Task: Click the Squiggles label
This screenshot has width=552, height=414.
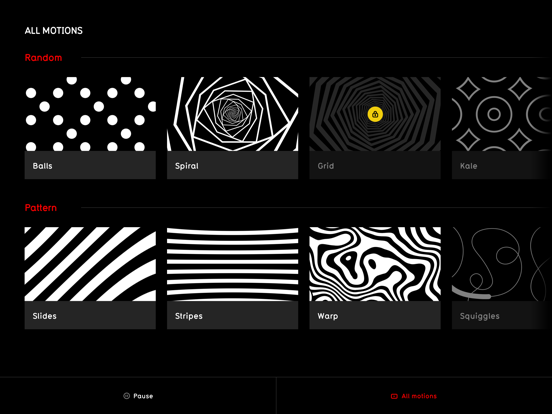Action: tap(479, 316)
